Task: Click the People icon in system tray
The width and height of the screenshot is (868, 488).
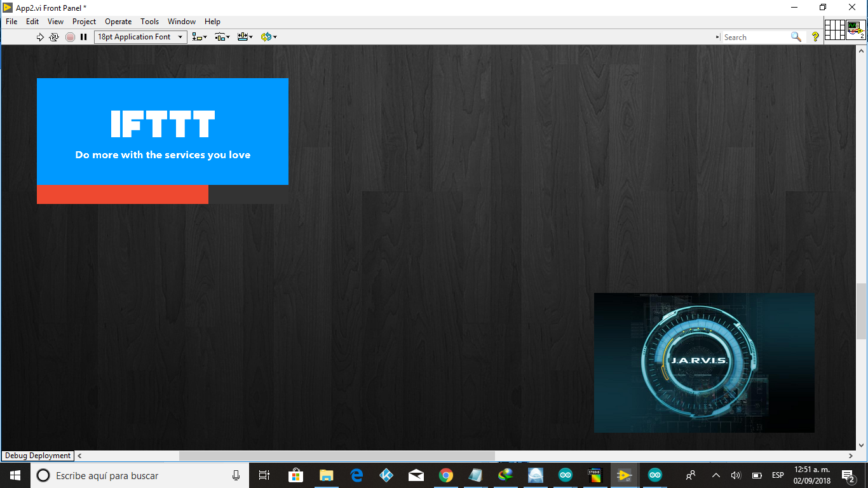Action: pyautogui.click(x=691, y=475)
